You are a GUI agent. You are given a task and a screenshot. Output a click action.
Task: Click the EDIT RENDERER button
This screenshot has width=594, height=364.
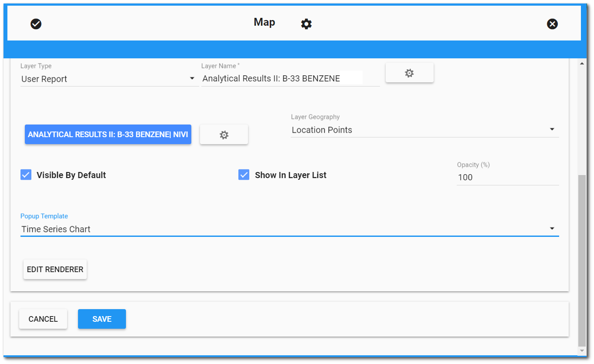point(55,269)
